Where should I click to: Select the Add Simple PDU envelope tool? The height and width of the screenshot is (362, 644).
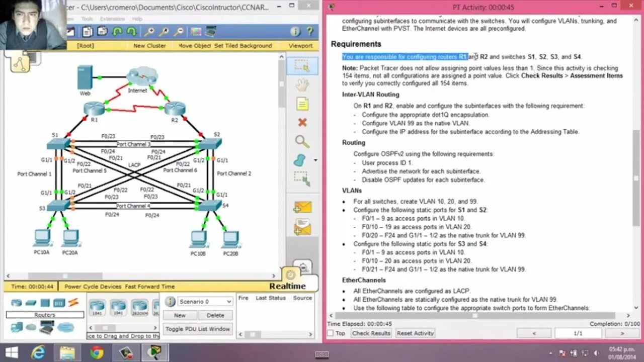pyautogui.click(x=302, y=208)
